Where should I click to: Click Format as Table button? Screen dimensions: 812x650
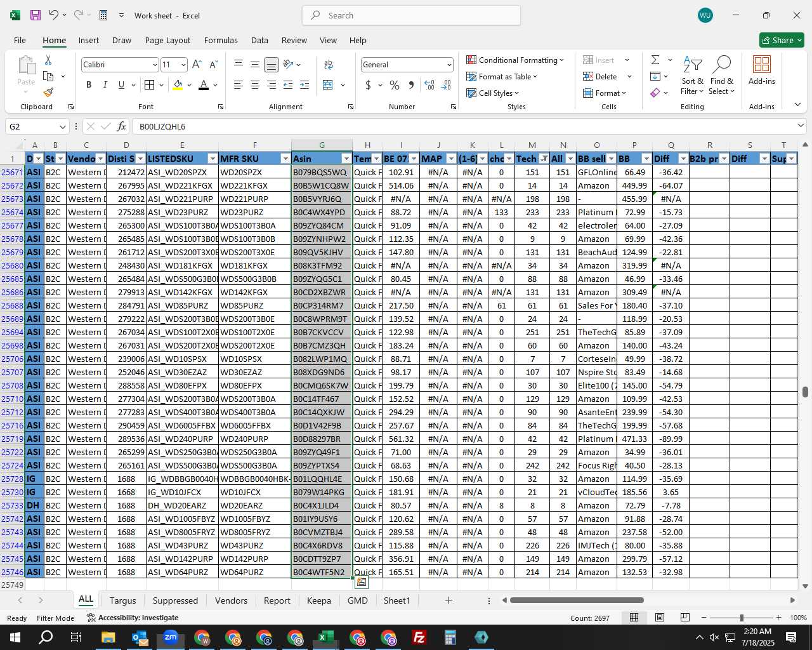[502, 76]
